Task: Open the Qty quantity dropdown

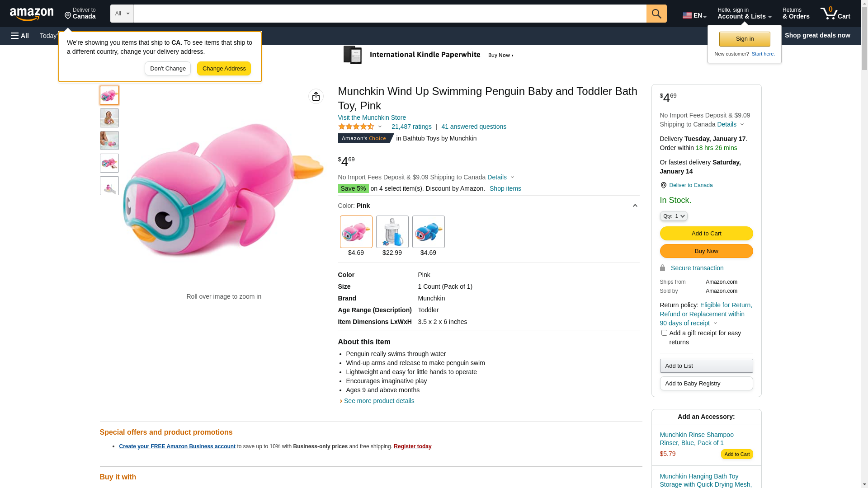Action: pos(674,216)
